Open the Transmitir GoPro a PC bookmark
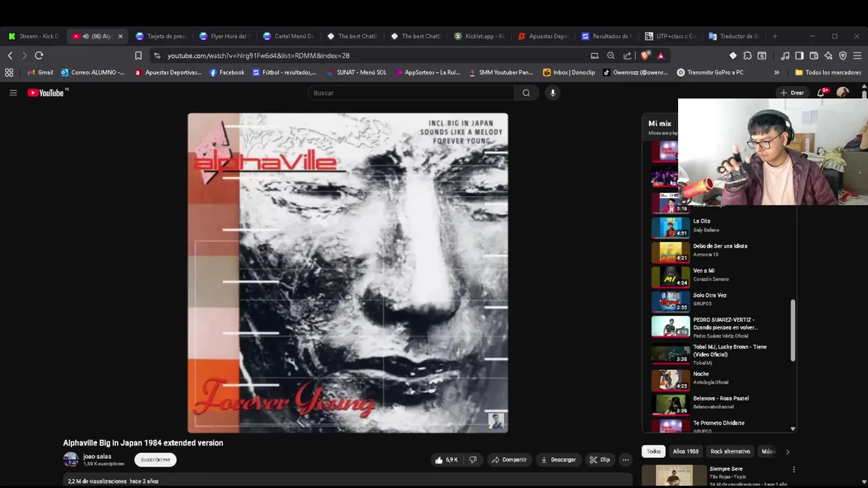This screenshot has height=488, width=868. 710,73
